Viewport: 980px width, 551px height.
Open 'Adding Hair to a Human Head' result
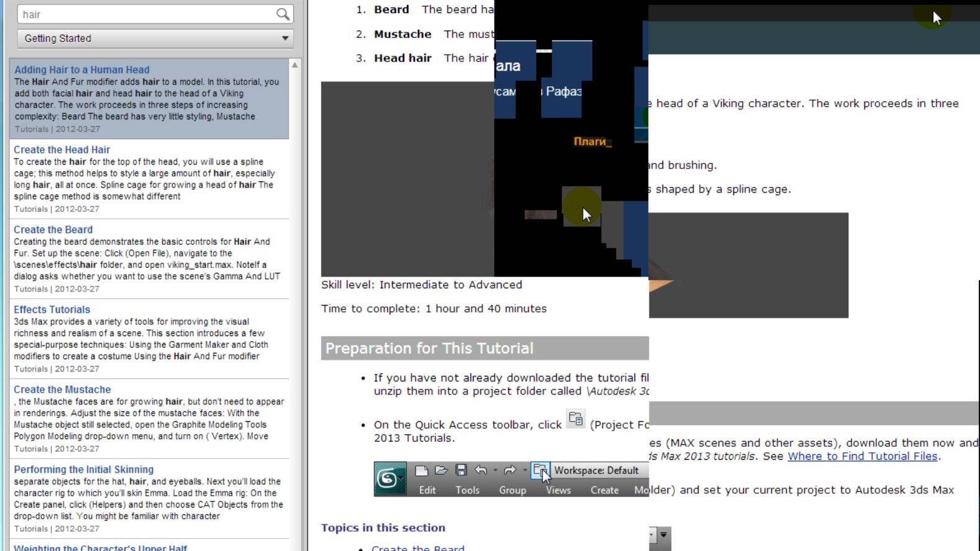point(81,70)
